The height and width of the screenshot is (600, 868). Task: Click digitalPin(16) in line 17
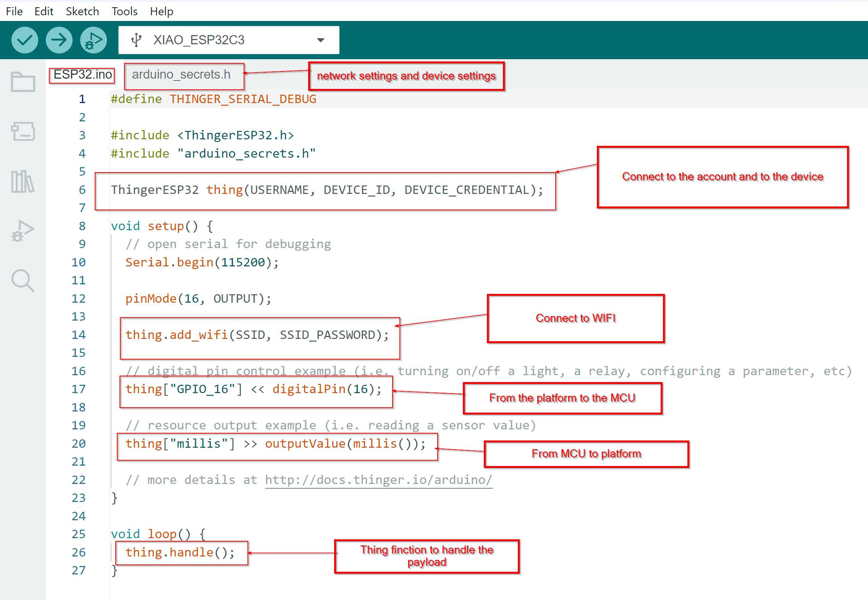tap(323, 389)
